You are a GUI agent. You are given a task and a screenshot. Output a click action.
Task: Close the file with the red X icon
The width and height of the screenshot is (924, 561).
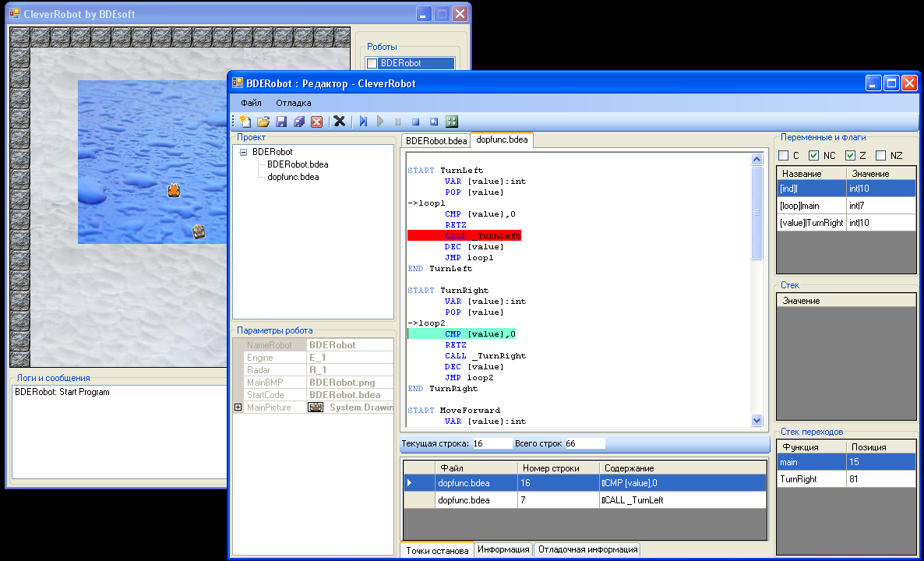pos(316,122)
